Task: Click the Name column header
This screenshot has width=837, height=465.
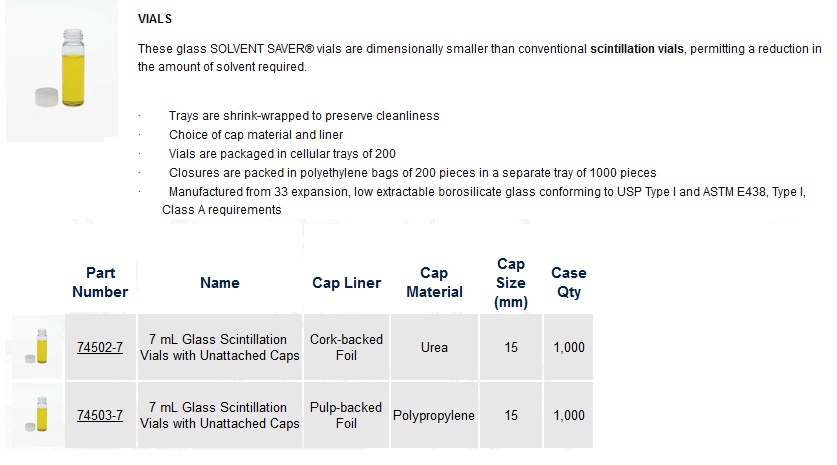Action: tap(220, 283)
